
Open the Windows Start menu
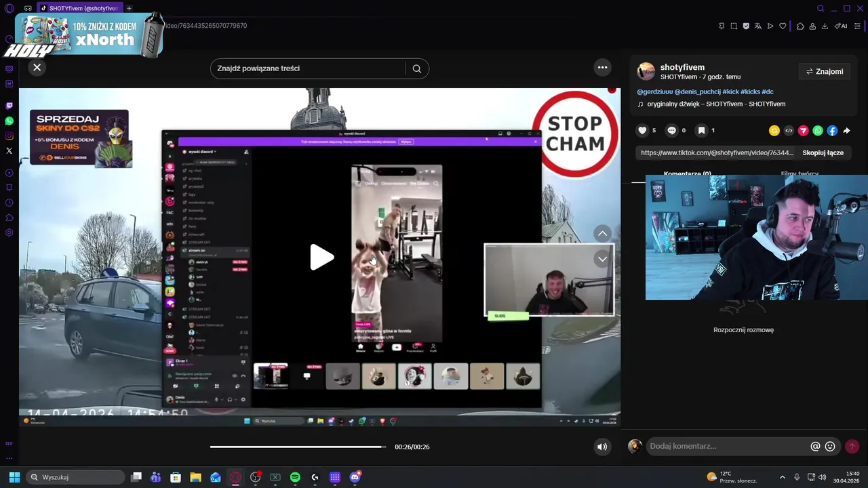coord(14,477)
